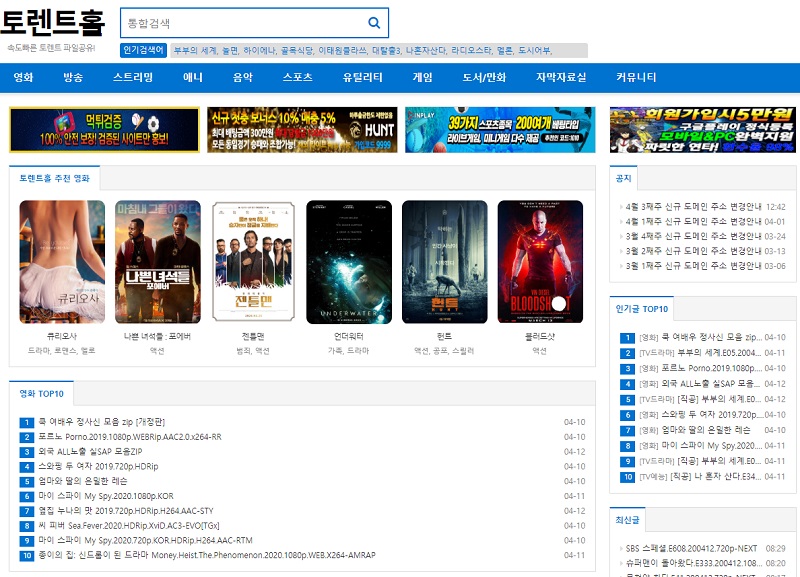Select the 공지 tab
Screen dimensions: 800x577
[623, 178]
